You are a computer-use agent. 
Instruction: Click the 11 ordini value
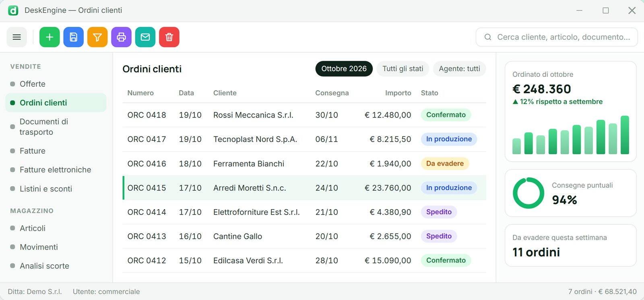click(x=536, y=252)
